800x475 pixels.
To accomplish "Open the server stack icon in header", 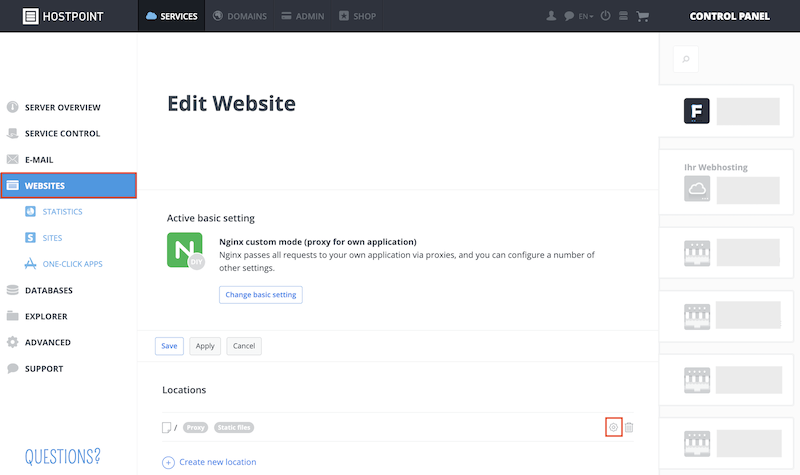I will coord(623,16).
